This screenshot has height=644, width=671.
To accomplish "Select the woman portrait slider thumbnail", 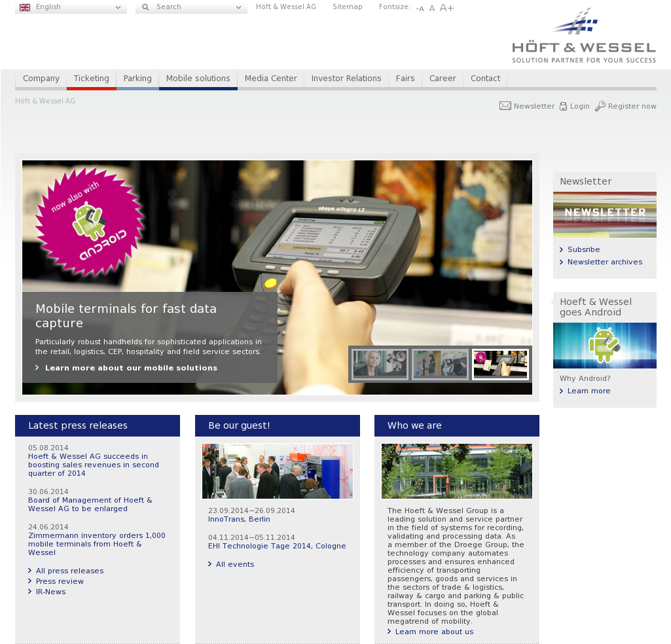I will 380,364.
